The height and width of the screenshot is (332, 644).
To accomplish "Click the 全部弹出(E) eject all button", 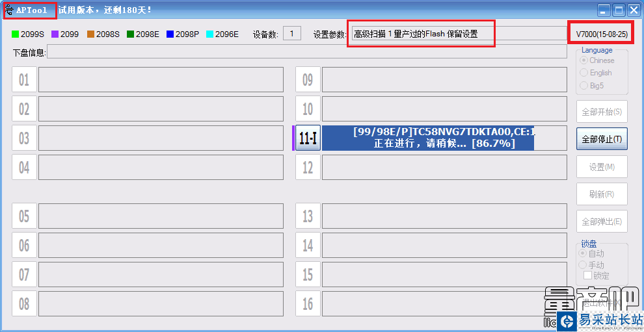I will click(602, 222).
